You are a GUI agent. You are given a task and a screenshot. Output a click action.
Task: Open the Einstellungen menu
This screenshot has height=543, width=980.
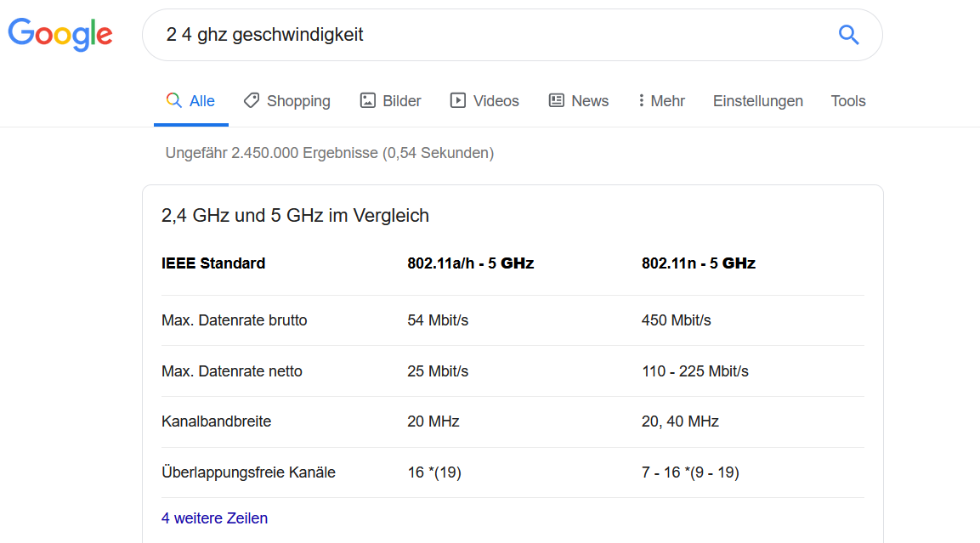tap(757, 101)
